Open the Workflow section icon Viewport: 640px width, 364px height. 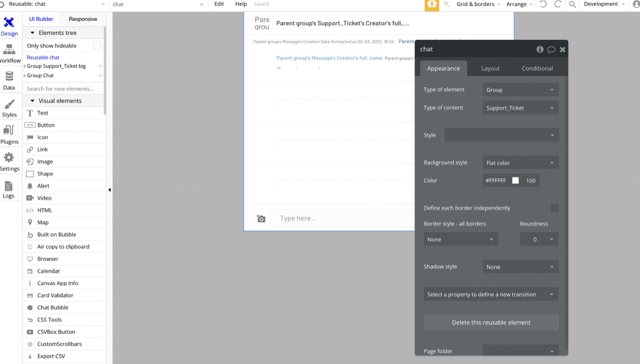click(x=9, y=49)
